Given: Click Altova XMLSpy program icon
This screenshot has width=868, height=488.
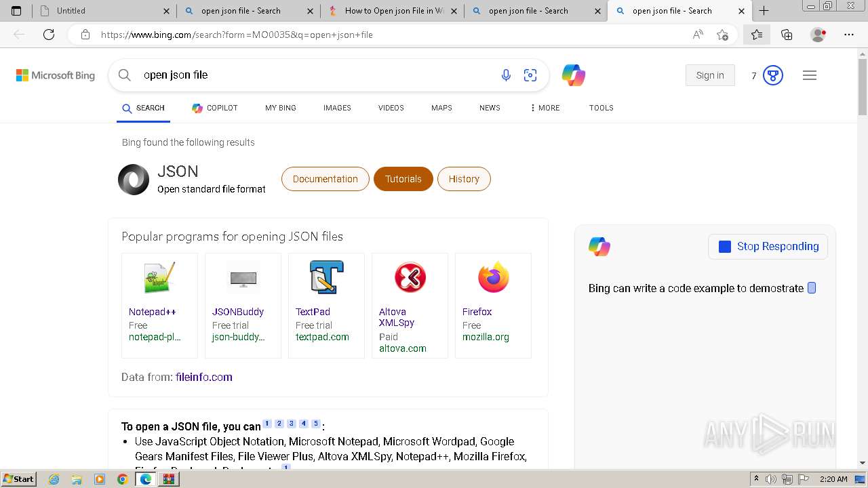Looking at the screenshot, I should coord(410,278).
